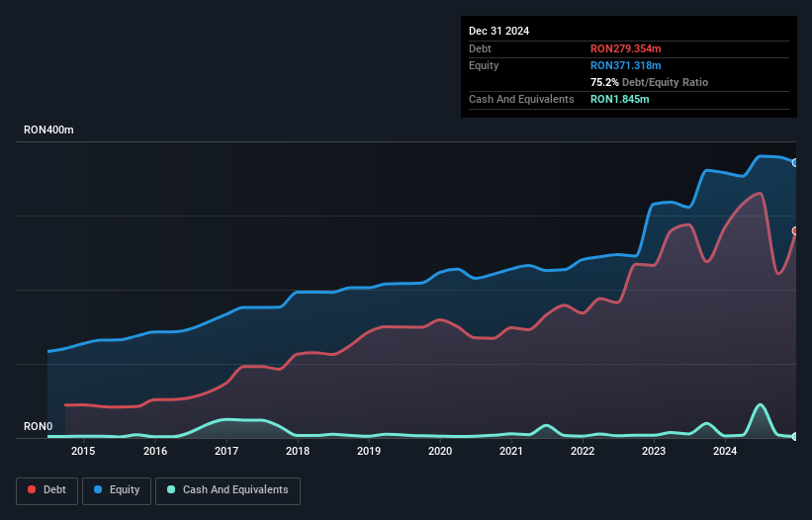Select the Debt endpoint marker on chart
Viewport: 812px width, 520px height.
[795, 230]
